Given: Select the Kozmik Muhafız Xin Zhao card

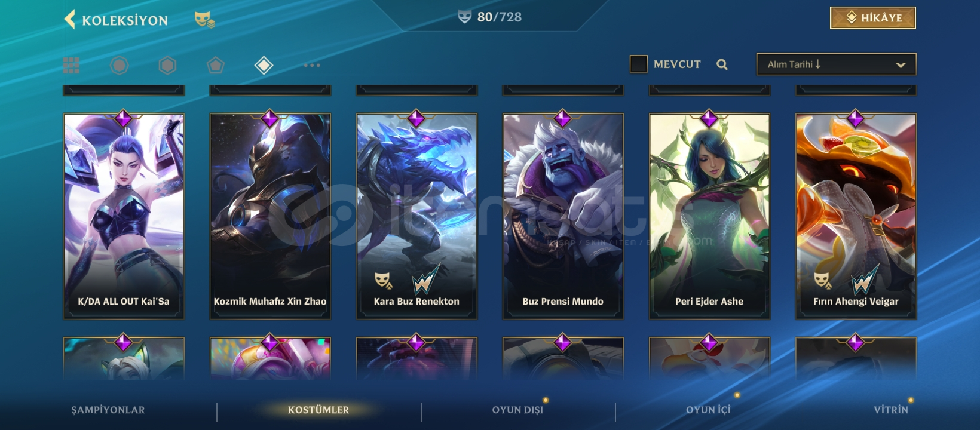Looking at the screenshot, I should 270,216.
